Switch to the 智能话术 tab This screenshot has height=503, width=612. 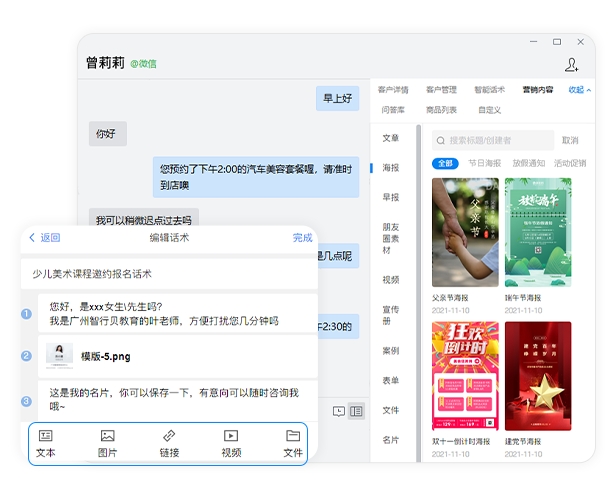[489, 90]
